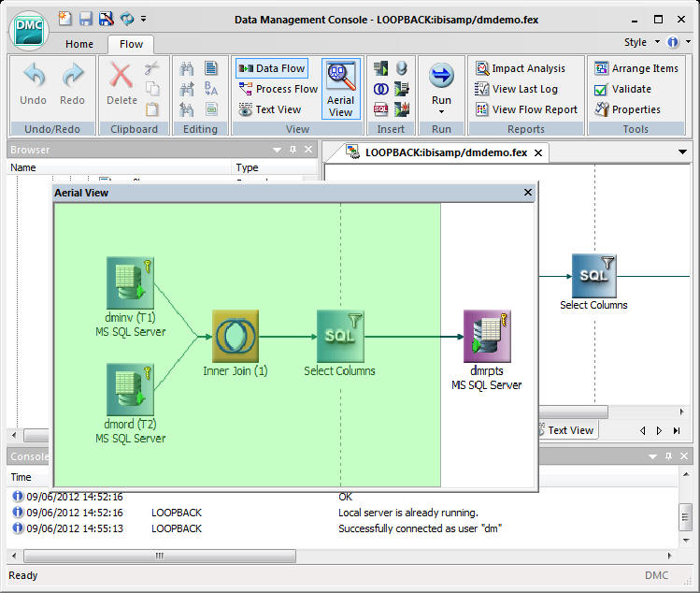
Task: Close the Aerial View window
Action: (x=528, y=192)
